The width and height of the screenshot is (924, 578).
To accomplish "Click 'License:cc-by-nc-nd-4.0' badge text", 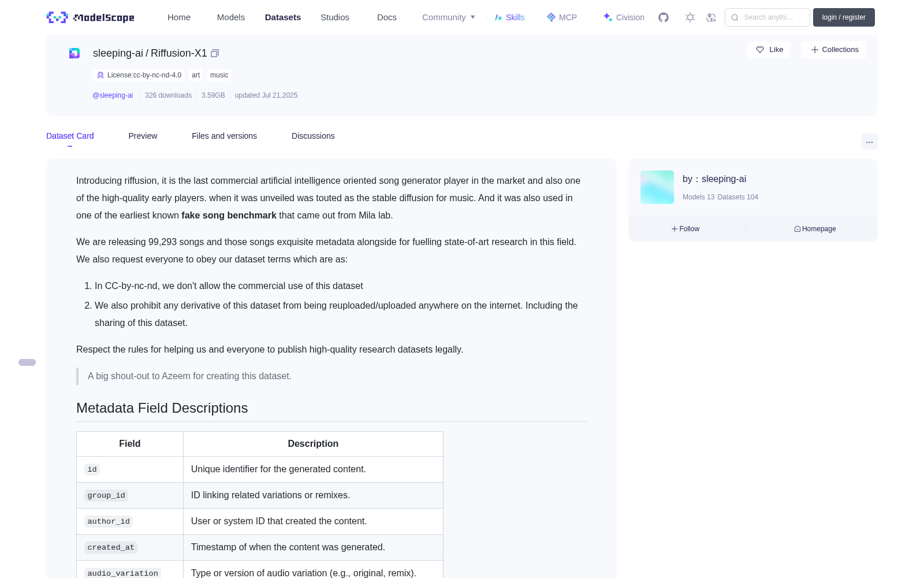I will pos(144,75).
